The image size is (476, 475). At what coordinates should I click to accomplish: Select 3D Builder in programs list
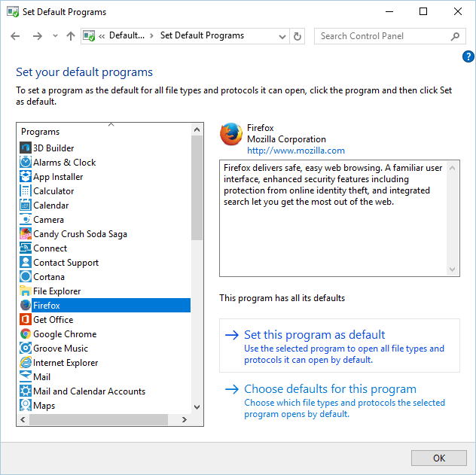(53, 148)
